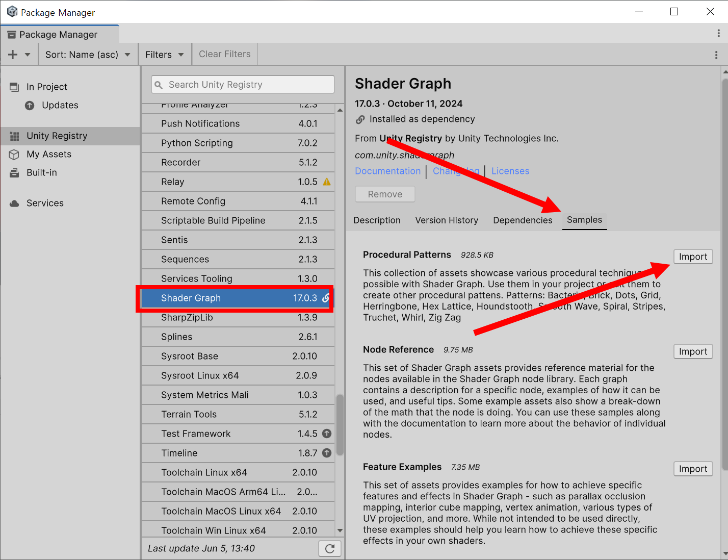Viewport: 728px width, 560px height.
Task: Open the add package dropdown arrow
Action: coord(28,55)
